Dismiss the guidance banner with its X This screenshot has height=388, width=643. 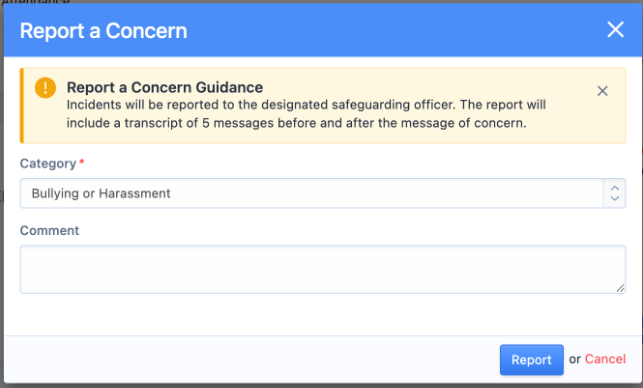point(602,91)
